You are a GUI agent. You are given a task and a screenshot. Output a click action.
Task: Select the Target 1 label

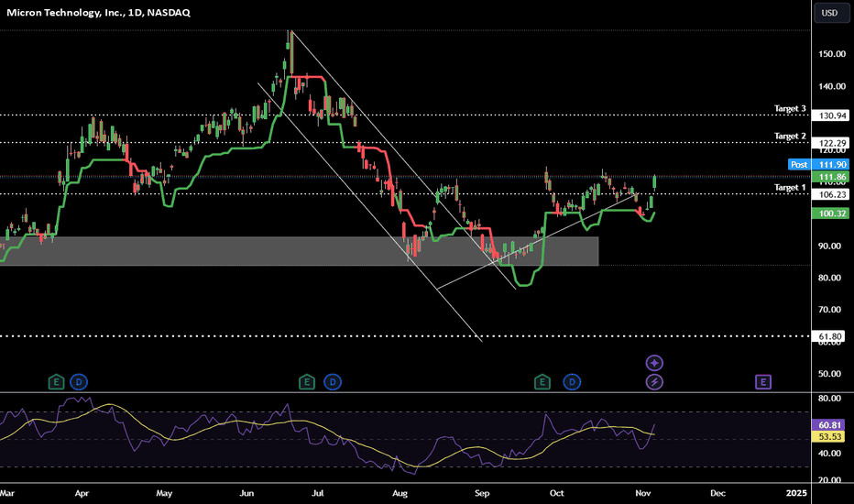coord(790,188)
